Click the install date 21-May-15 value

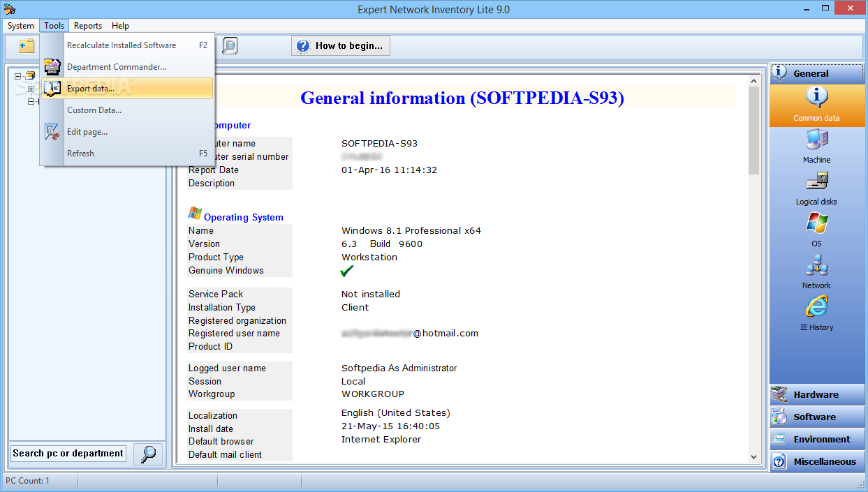(390, 426)
